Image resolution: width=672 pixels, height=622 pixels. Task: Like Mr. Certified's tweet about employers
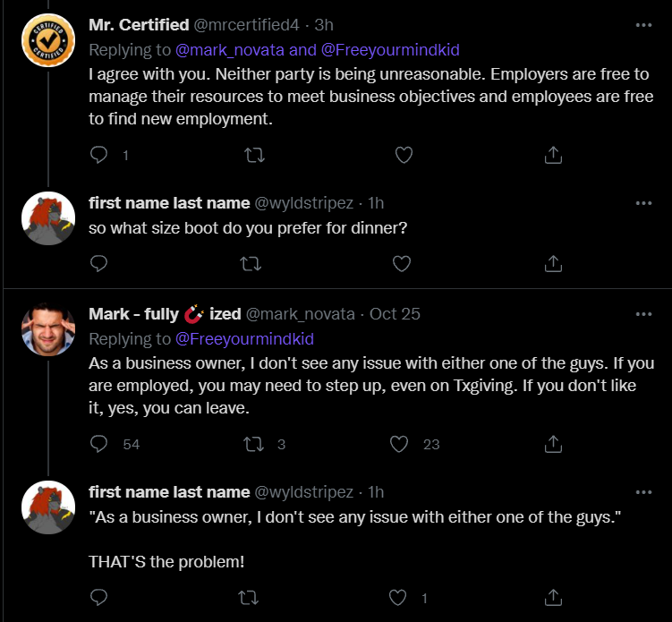(404, 155)
